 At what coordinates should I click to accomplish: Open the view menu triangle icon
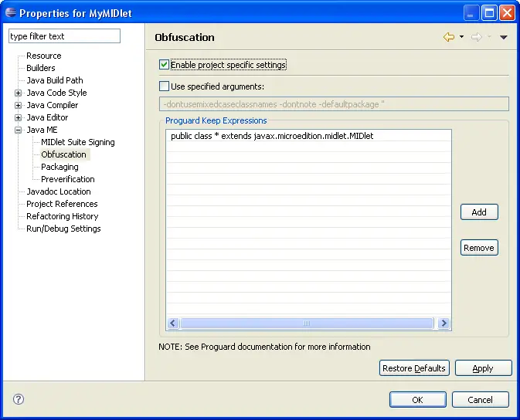[x=503, y=37]
